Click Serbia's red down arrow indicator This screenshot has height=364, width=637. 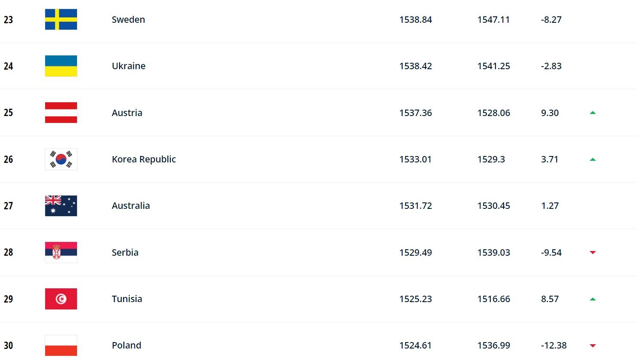(x=593, y=252)
